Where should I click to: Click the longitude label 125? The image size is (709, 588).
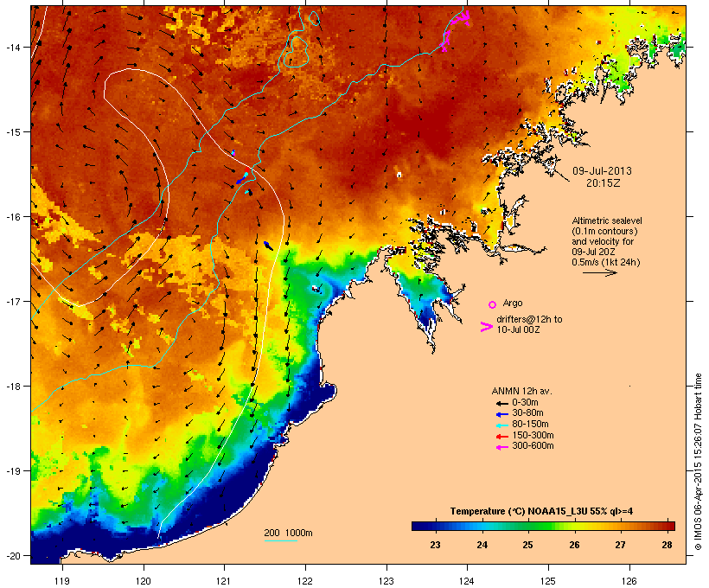548,581
